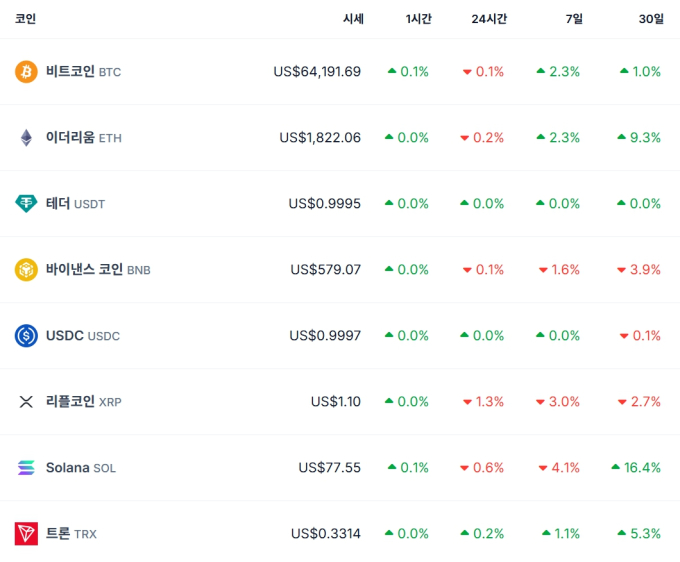680x562 pixels.
Task: Click the Ethereum diamond logo icon
Action: (26, 138)
